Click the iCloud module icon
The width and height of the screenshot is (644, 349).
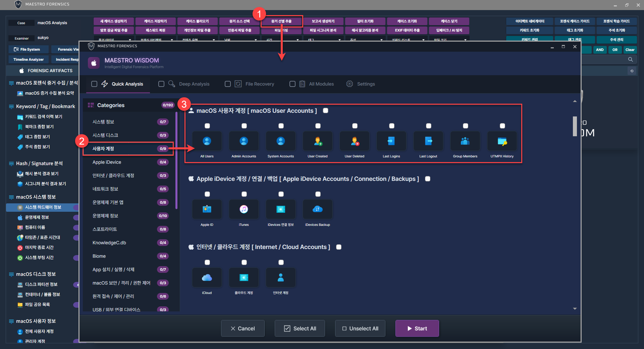click(207, 278)
